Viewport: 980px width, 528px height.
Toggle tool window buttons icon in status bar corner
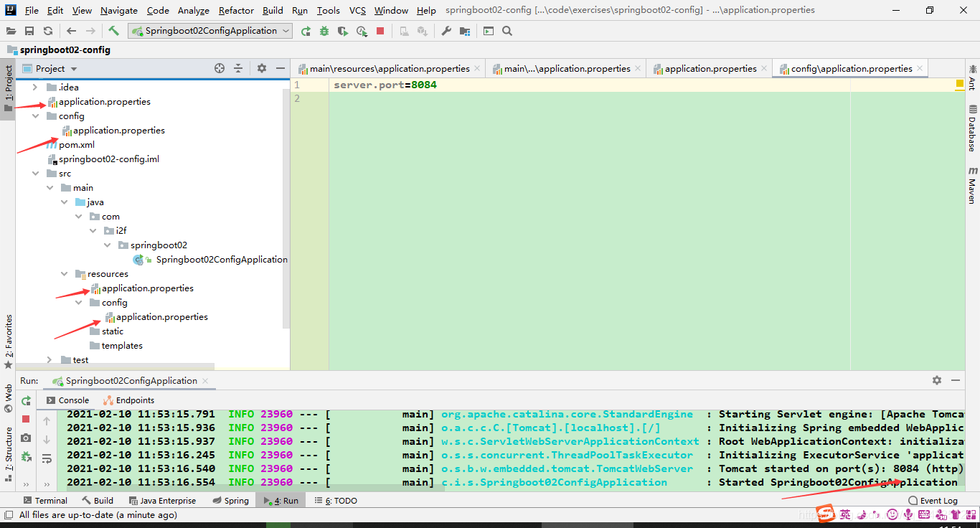pyautogui.click(x=9, y=514)
